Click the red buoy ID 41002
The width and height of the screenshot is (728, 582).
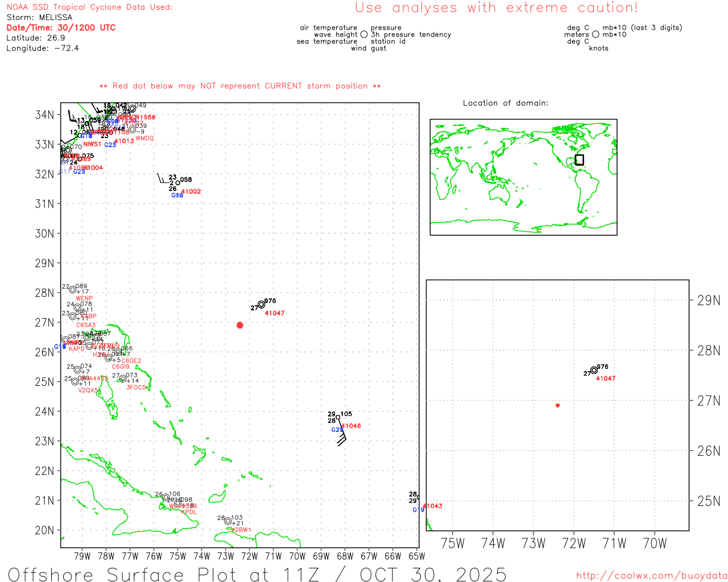click(191, 192)
